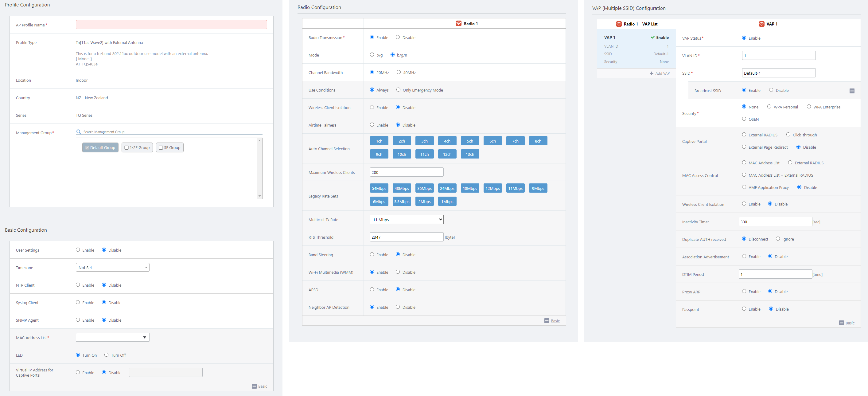Click the Search Management Group magnifier icon

tap(79, 132)
